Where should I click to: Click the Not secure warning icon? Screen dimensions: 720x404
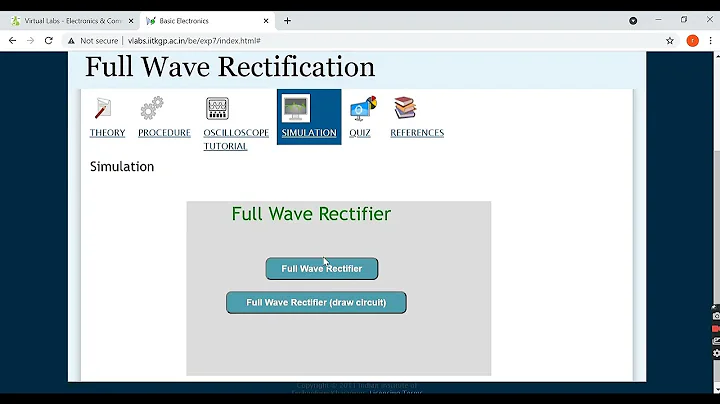pyautogui.click(x=71, y=41)
